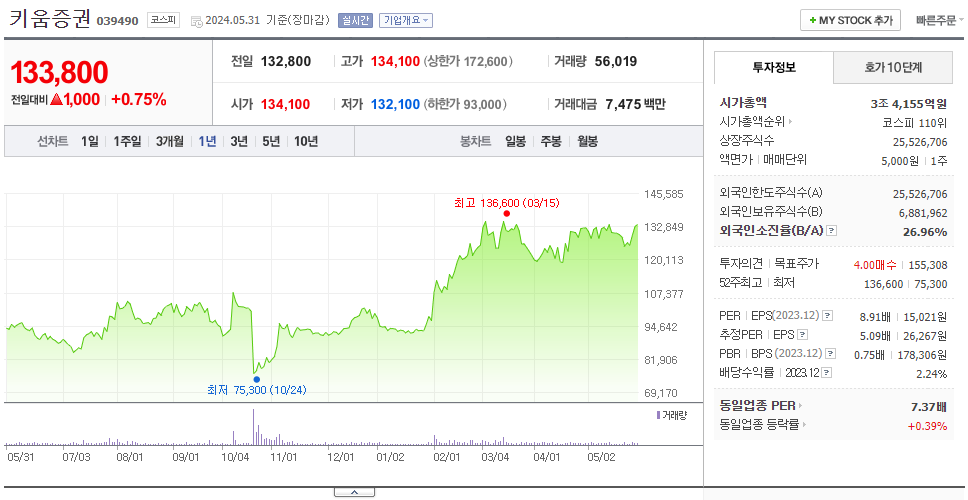This screenshot has width=968, height=500.
Task: Click the current price 133,800
Action: 59,73
